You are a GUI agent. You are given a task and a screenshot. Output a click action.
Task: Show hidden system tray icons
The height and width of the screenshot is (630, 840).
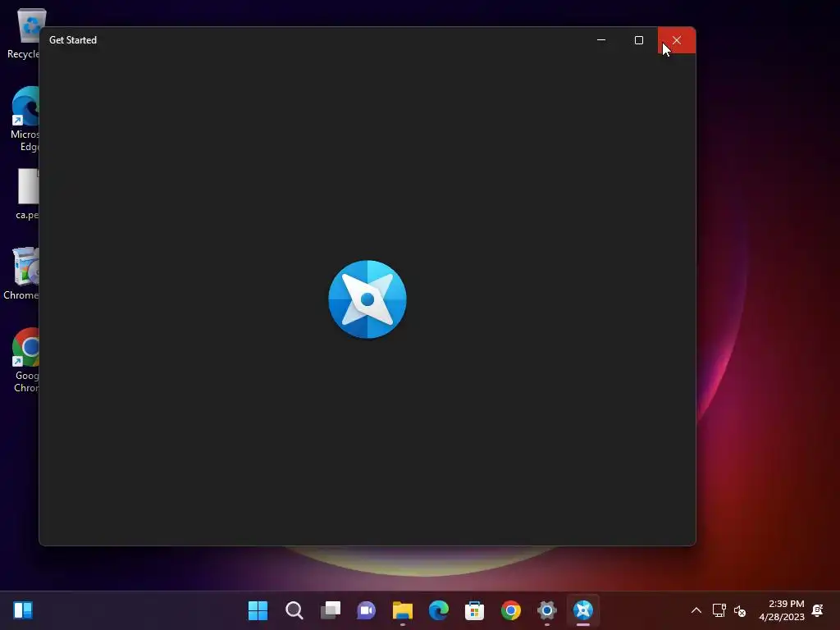point(696,610)
